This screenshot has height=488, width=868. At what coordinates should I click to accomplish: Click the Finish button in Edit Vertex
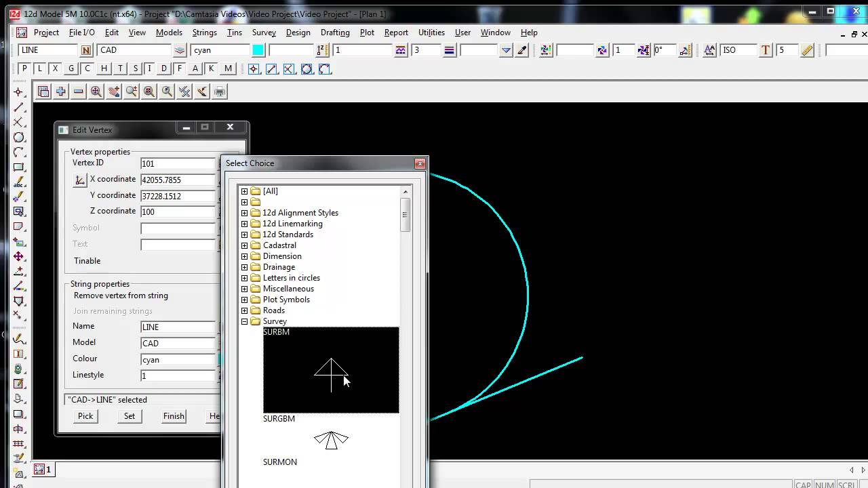[x=174, y=416]
